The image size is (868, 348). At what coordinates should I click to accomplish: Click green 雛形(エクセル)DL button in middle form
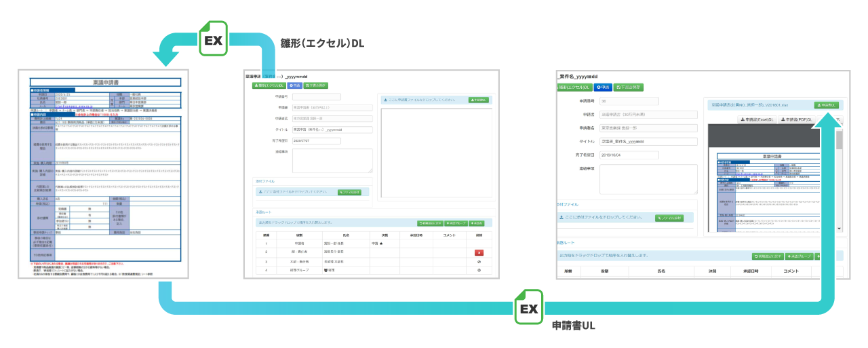269,85
